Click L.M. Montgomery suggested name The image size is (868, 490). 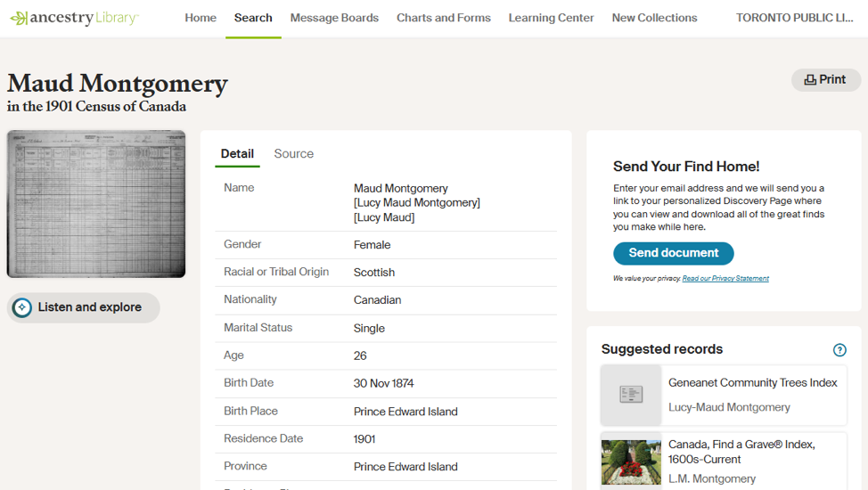712,479
